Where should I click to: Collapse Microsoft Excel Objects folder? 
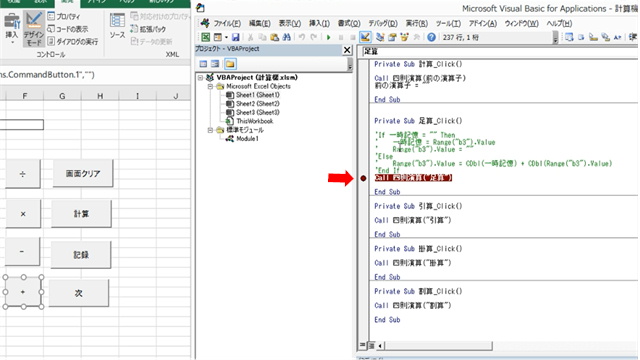pyautogui.click(x=210, y=87)
